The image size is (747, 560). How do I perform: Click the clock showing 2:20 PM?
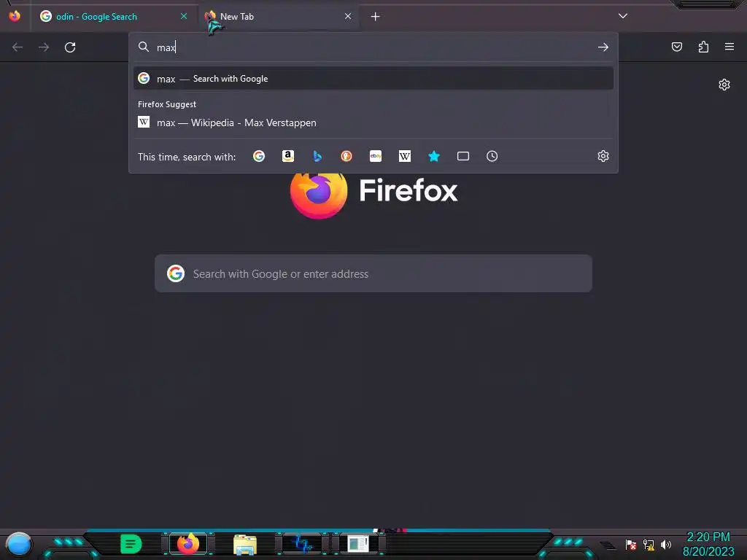(x=708, y=537)
